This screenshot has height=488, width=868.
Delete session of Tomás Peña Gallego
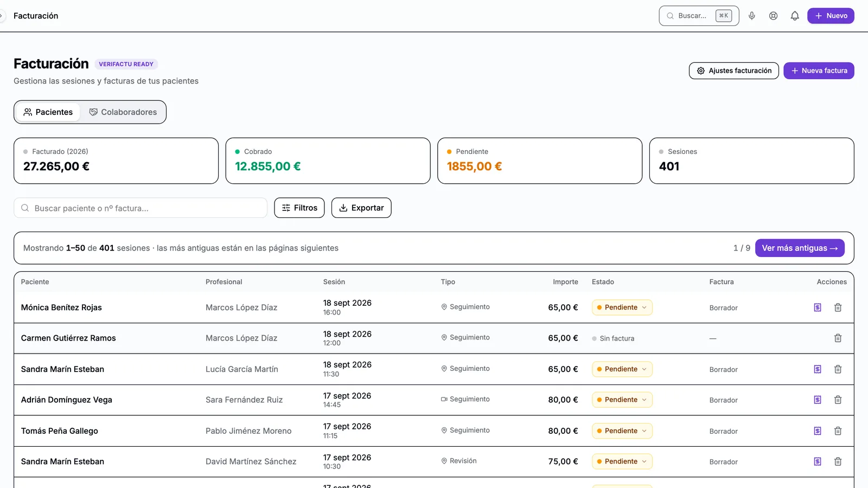[x=838, y=431]
